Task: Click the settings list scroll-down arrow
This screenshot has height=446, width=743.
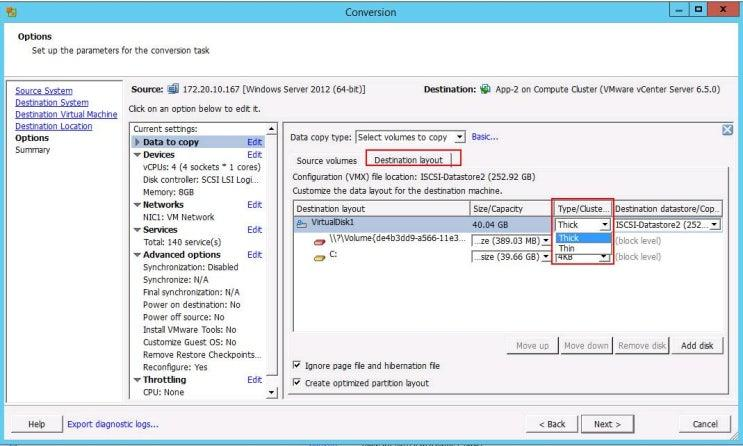Action: coord(271,392)
